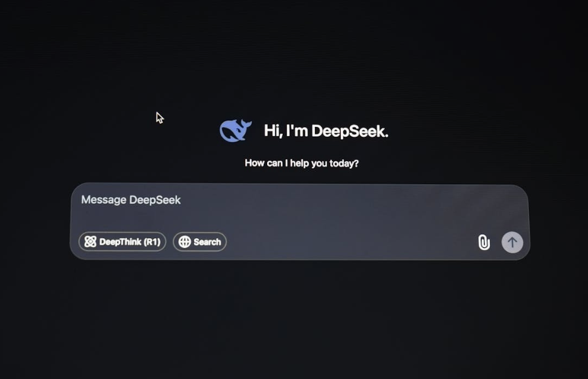Click the word "Hi," beside the whale logo
This screenshot has height=379, width=588.
(x=273, y=131)
